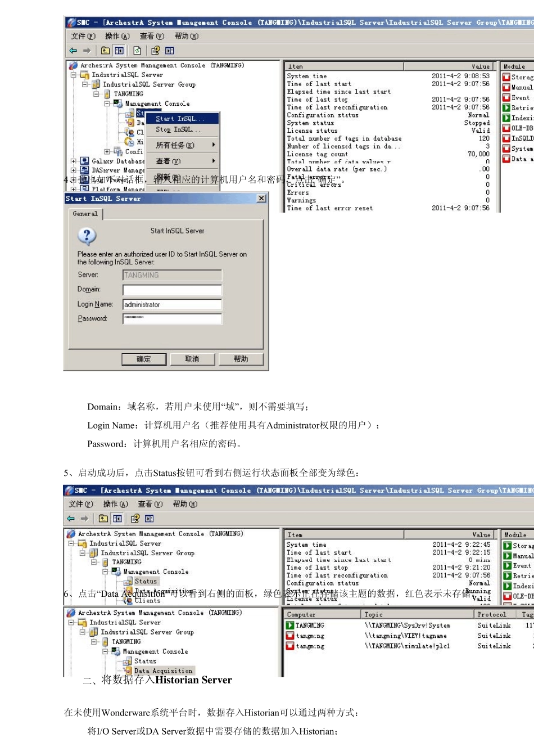Open 查看(V) entry in context menu
Image resolution: width=534 pixels, height=756 pixels.
(182, 161)
